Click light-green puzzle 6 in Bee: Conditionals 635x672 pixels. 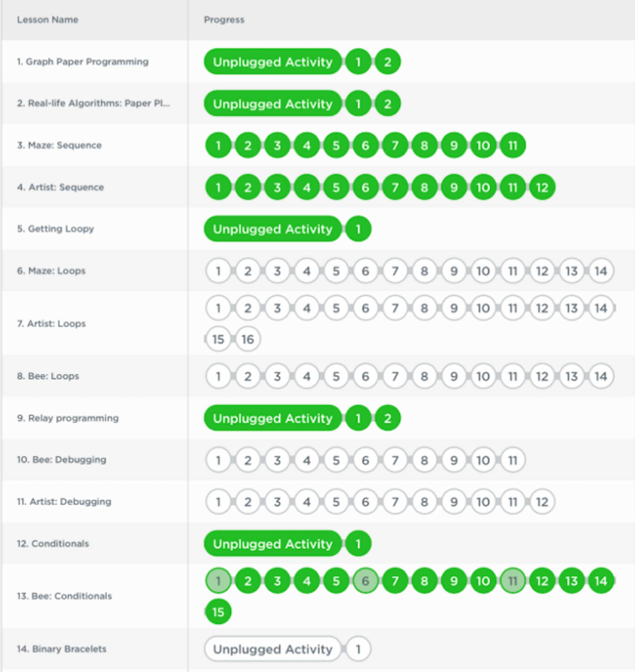(x=365, y=581)
